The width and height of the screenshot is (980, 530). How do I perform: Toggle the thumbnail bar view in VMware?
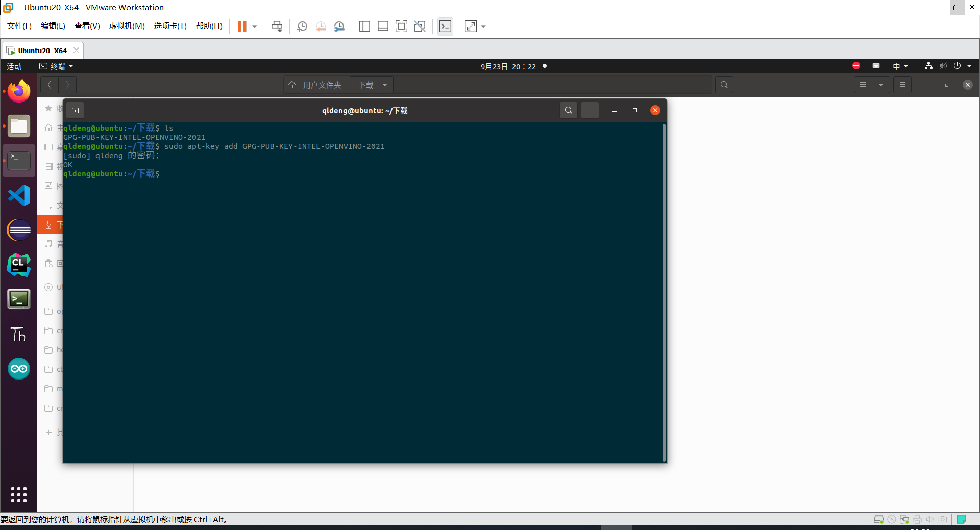[383, 27]
